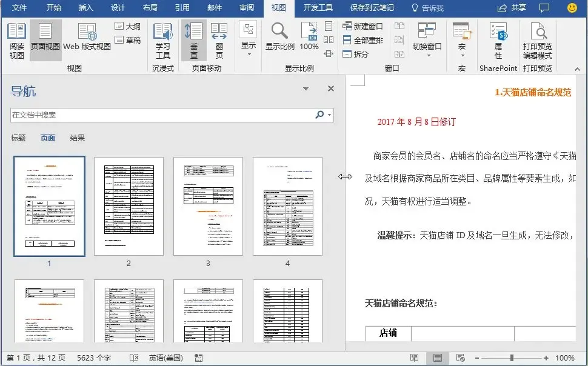Screen dimensions: 588x366
Task: Select page 3 thumbnail
Action: 208,206
